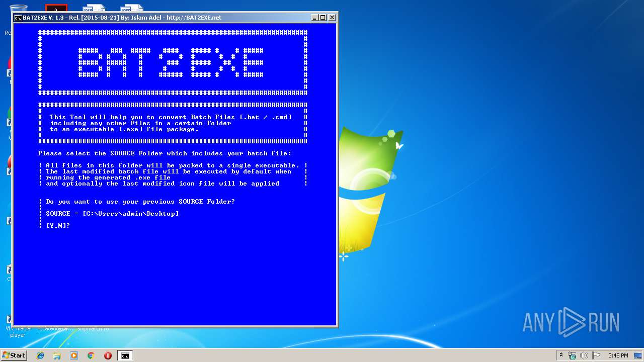Open the Action Center flag icon
The height and width of the screenshot is (362, 644).
[596, 355]
